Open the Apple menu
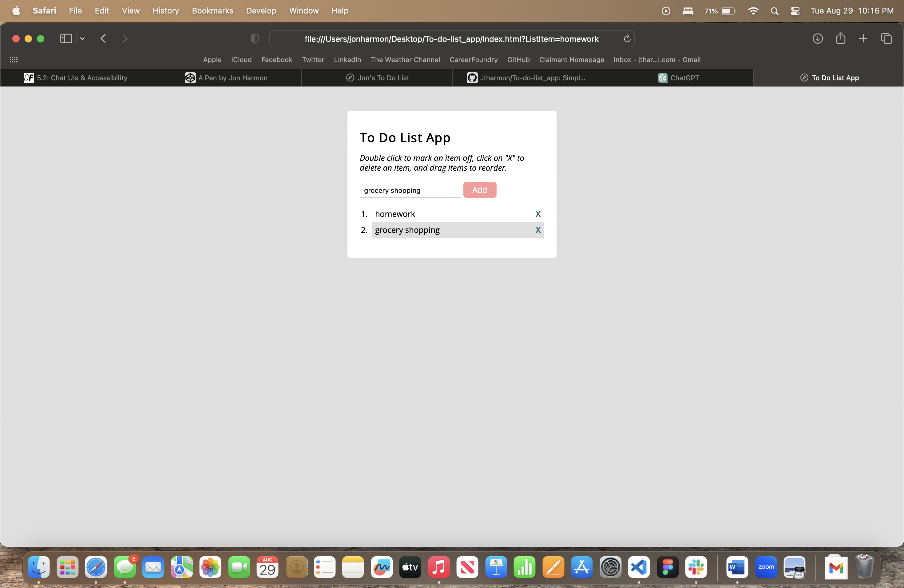The height and width of the screenshot is (588, 904). 16,11
